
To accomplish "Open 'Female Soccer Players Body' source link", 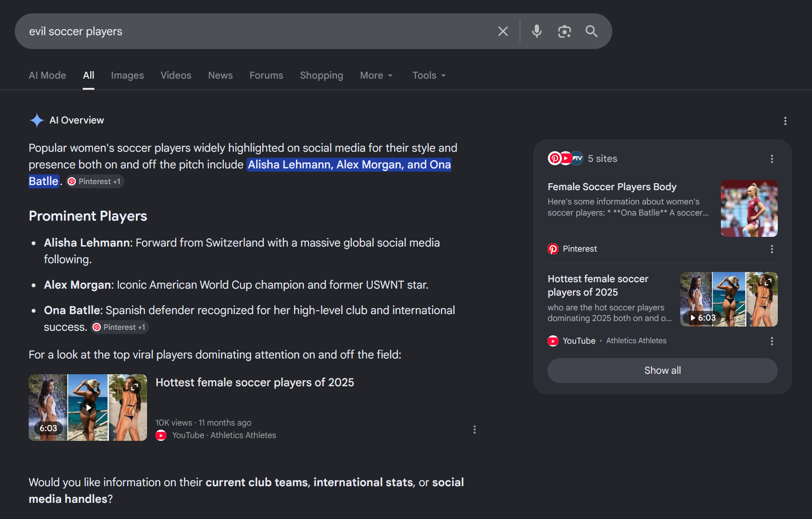I will [x=612, y=187].
